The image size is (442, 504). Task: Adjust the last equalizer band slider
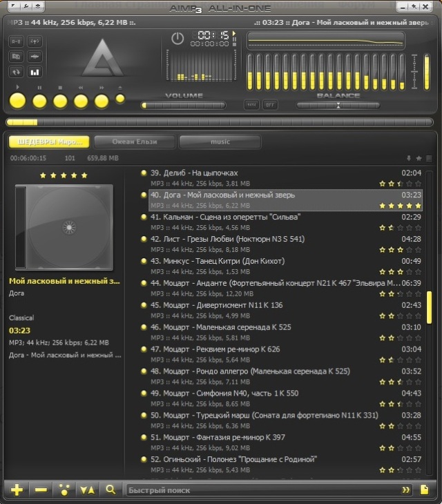402,72
